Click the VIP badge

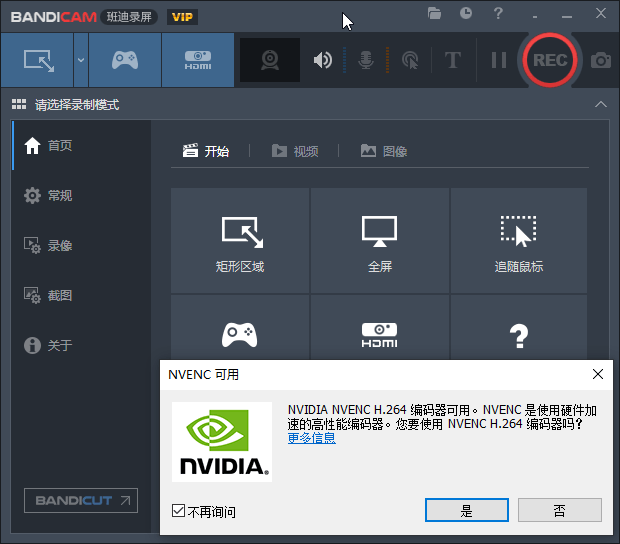[182, 17]
